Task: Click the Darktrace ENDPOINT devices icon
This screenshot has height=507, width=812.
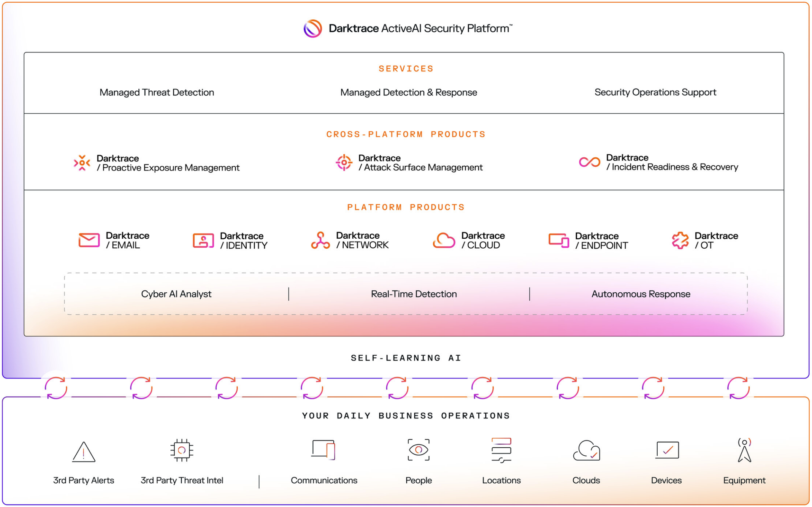Action: pos(558,241)
